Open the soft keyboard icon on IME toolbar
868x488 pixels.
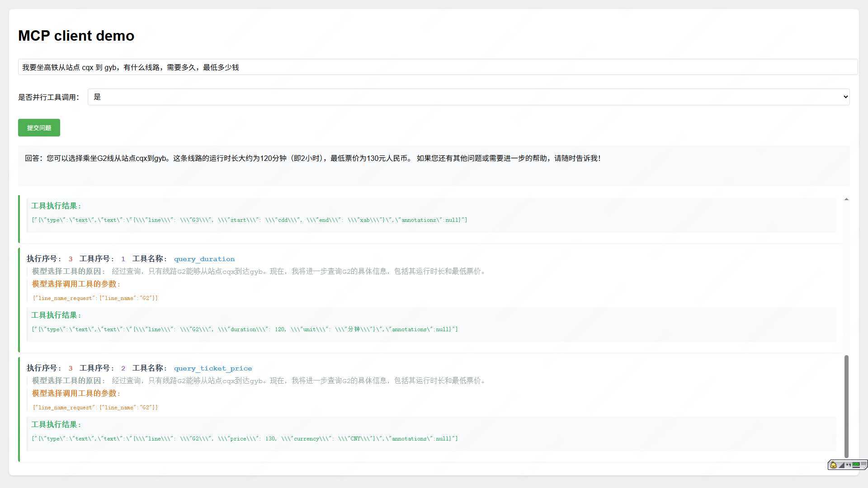pos(864,464)
